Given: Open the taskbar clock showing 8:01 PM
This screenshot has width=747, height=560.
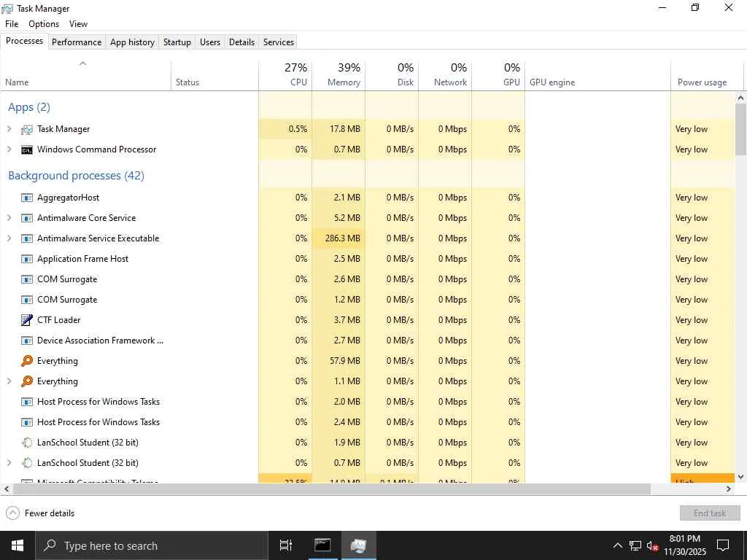Looking at the screenshot, I should [685, 545].
